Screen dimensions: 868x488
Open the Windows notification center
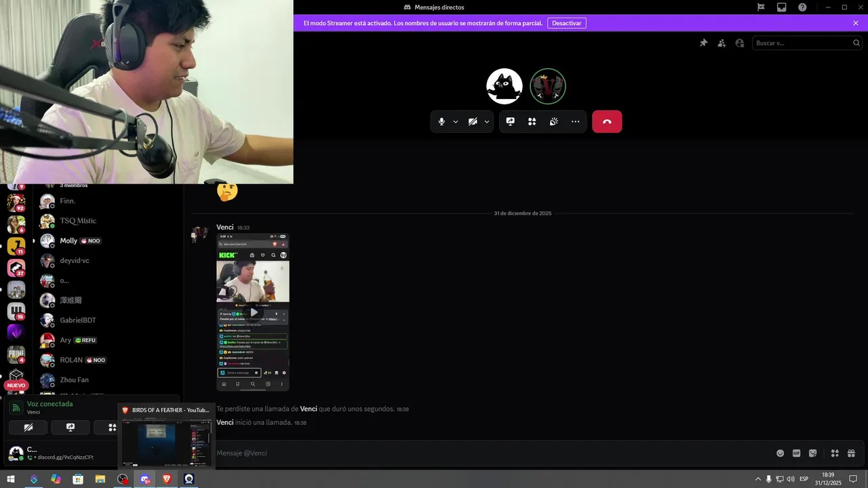[x=854, y=479]
